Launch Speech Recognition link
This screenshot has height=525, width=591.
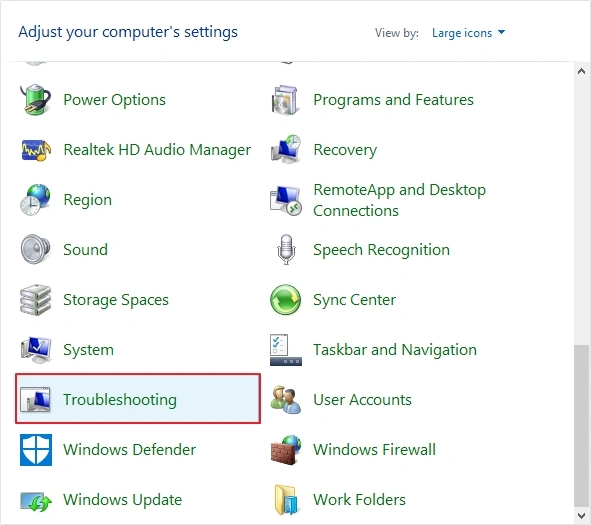[381, 250]
